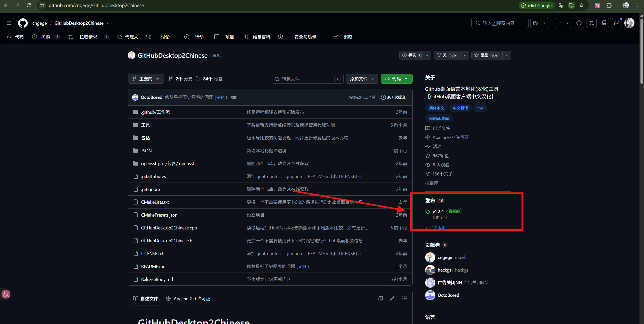This screenshot has width=644, height=324.
Task: Open the repository name dropdown arrow
Action: click(108, 23)
